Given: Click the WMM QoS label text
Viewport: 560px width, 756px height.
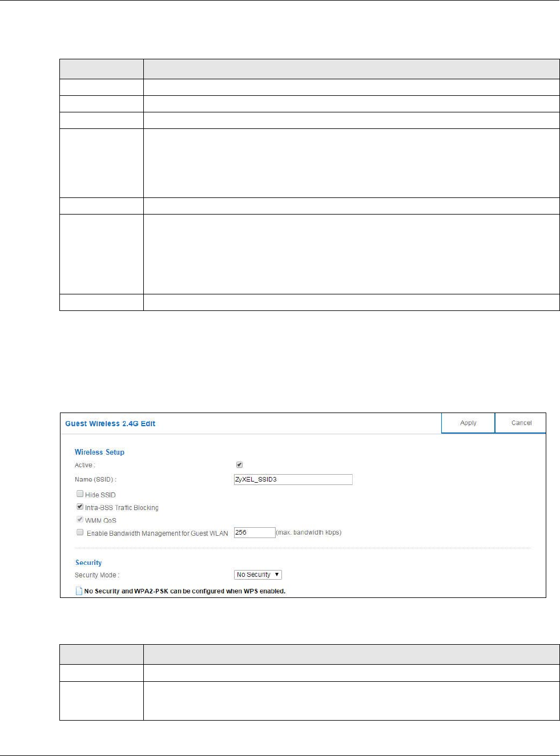Looking at the screenshot, I should click(x=100, y=520).
